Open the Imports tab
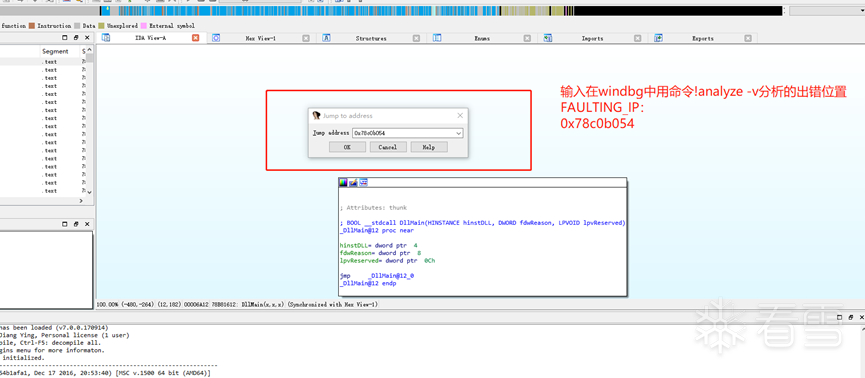The height and width of the screenshot is (378, 865). 592,38
